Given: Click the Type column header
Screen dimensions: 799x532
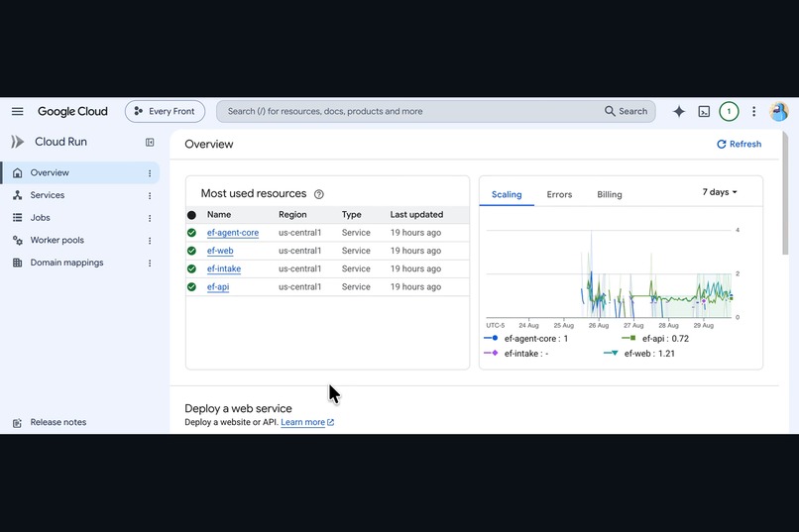Looking at the screenshot, I should click(x=352, y=214).
